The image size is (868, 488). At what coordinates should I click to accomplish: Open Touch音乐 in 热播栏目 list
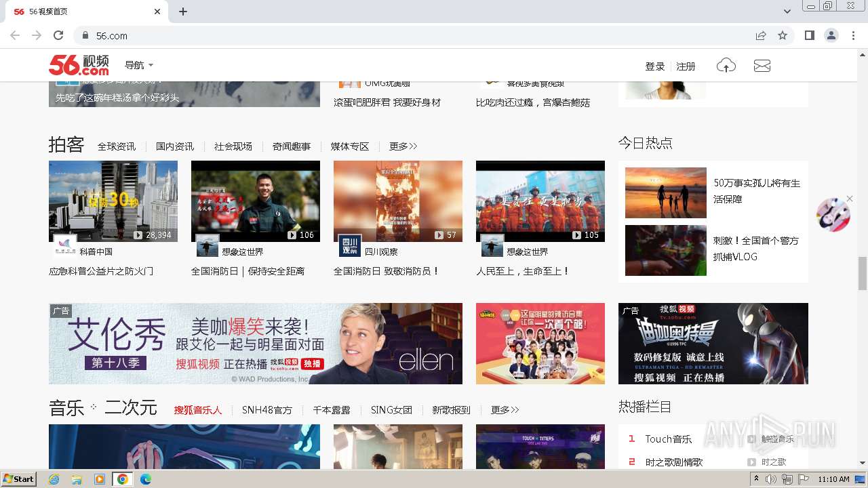(669, 439)
